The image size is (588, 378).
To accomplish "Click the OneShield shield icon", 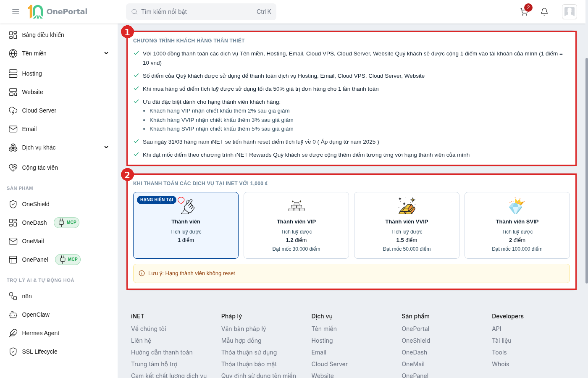I will tap(13, 204).
